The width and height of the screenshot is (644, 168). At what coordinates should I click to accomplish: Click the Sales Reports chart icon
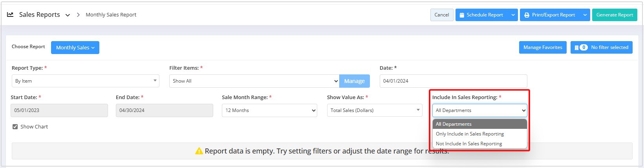10,14
